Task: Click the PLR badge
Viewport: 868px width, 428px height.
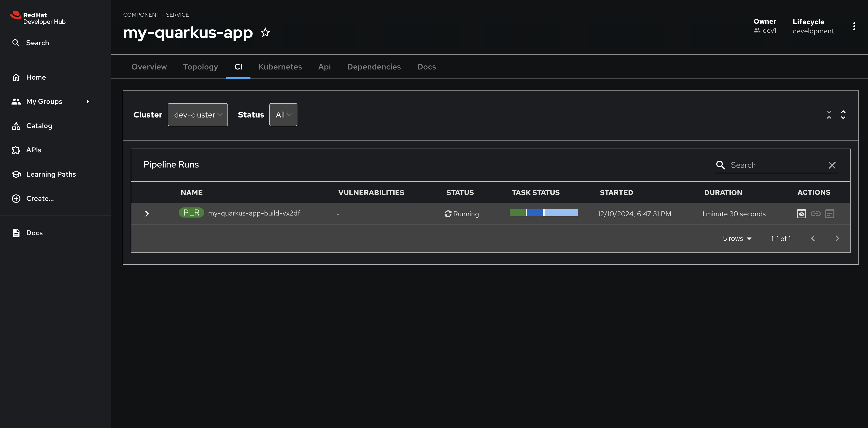Action: click(x=191, y=213)
